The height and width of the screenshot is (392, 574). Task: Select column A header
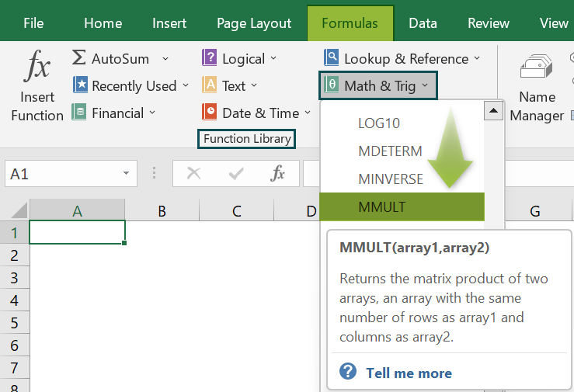[77, 210]
